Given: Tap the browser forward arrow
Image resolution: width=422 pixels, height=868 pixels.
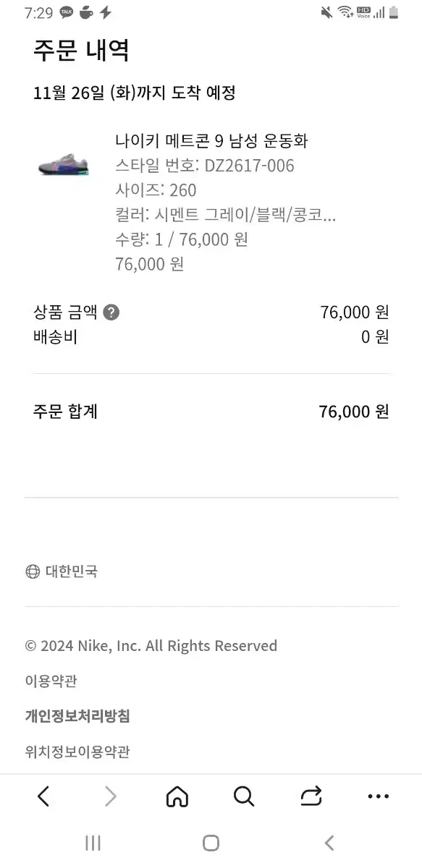Looking at the screenshot, I should 110,796.
